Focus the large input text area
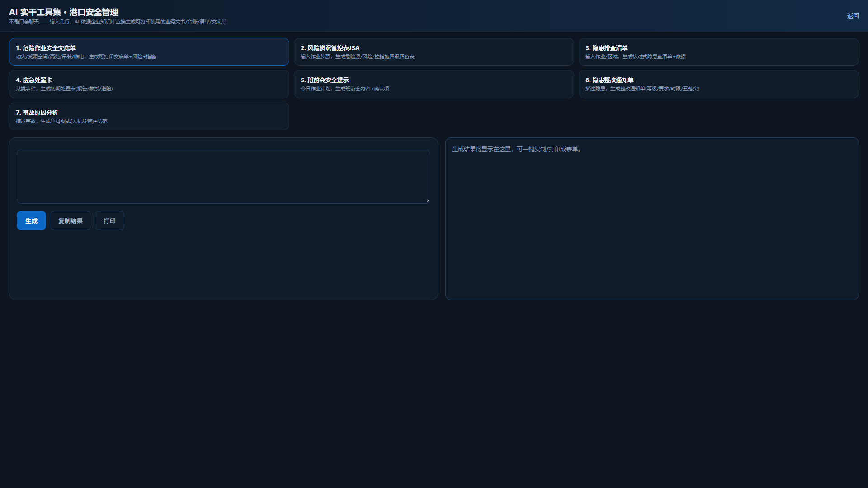 point(223,177)
